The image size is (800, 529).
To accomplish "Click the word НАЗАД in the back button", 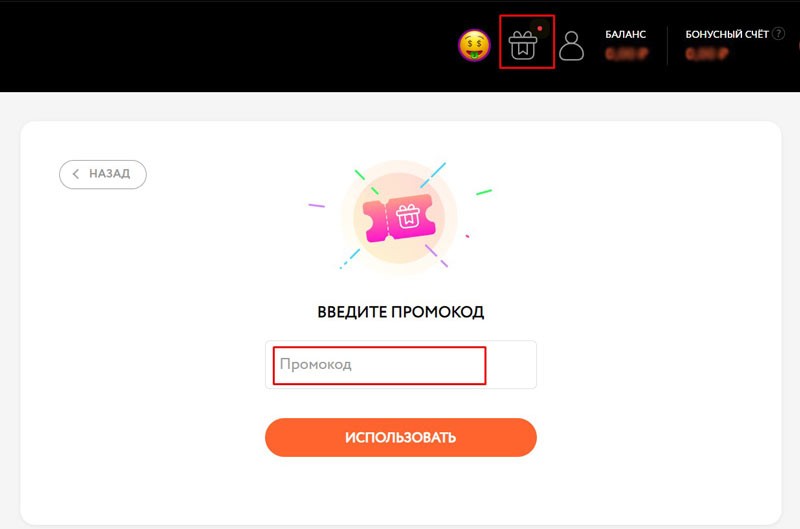I will tap(110, 174).
